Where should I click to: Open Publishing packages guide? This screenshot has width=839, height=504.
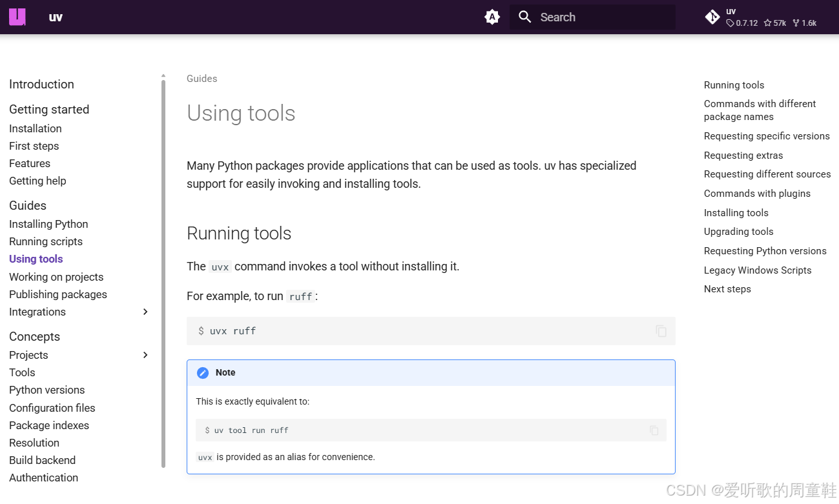click(58, 295)
